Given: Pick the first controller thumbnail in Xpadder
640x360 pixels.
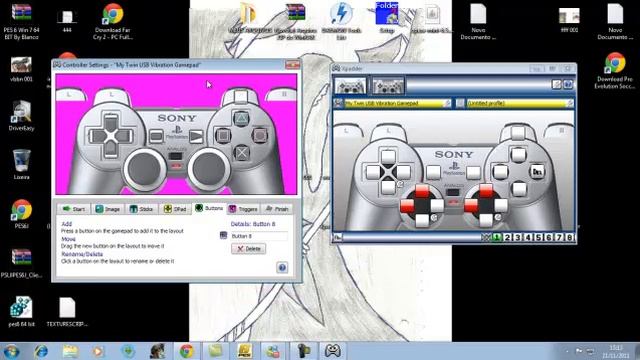Looking at the screenshot, I should pyautogui.click(x=350, y=85).
